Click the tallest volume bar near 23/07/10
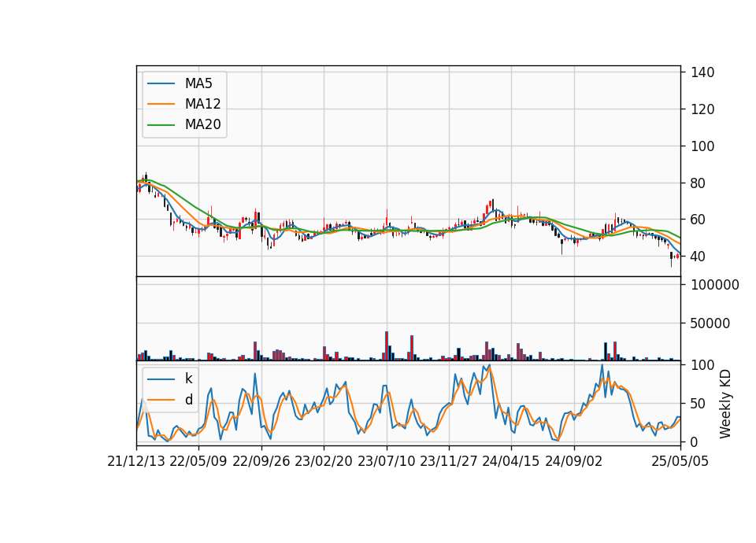The width and height of the screenshot is (756, 543). click(387, 345)
